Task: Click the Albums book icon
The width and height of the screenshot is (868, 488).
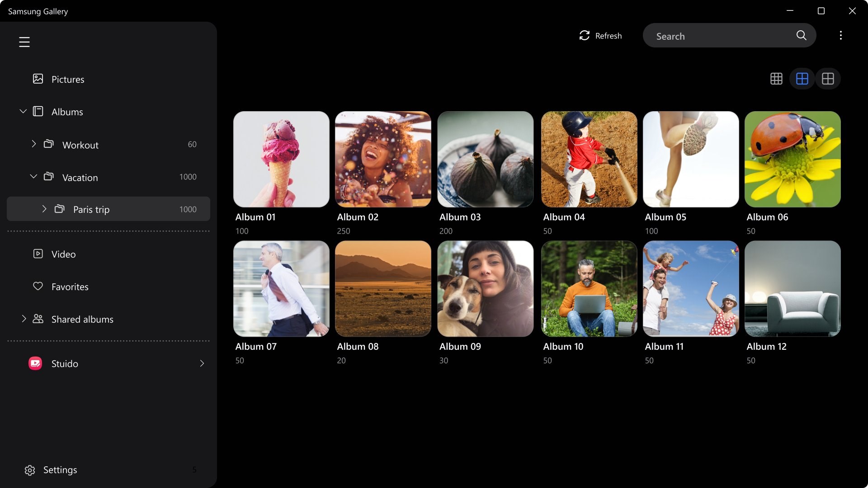Action: [x=38, y=112]
